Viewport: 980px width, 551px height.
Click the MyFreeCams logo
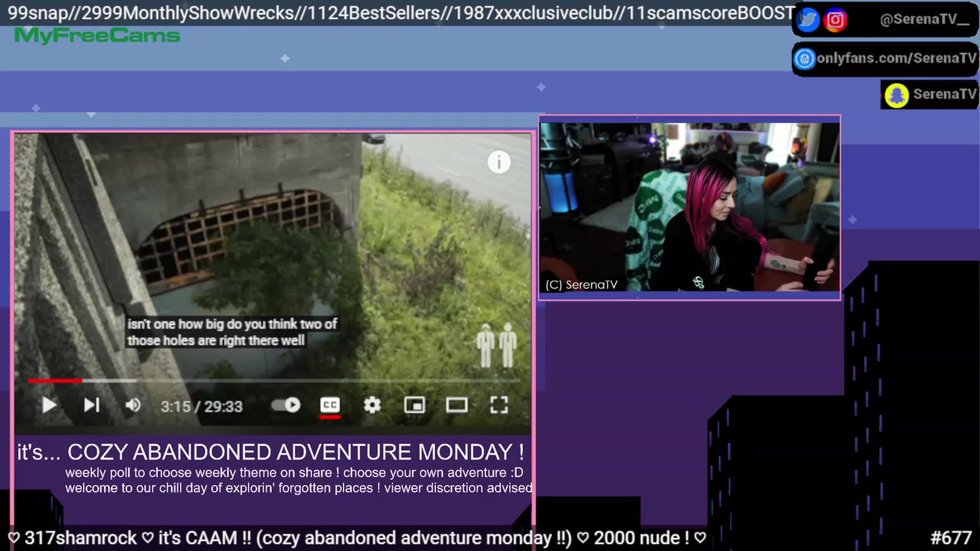97,36
